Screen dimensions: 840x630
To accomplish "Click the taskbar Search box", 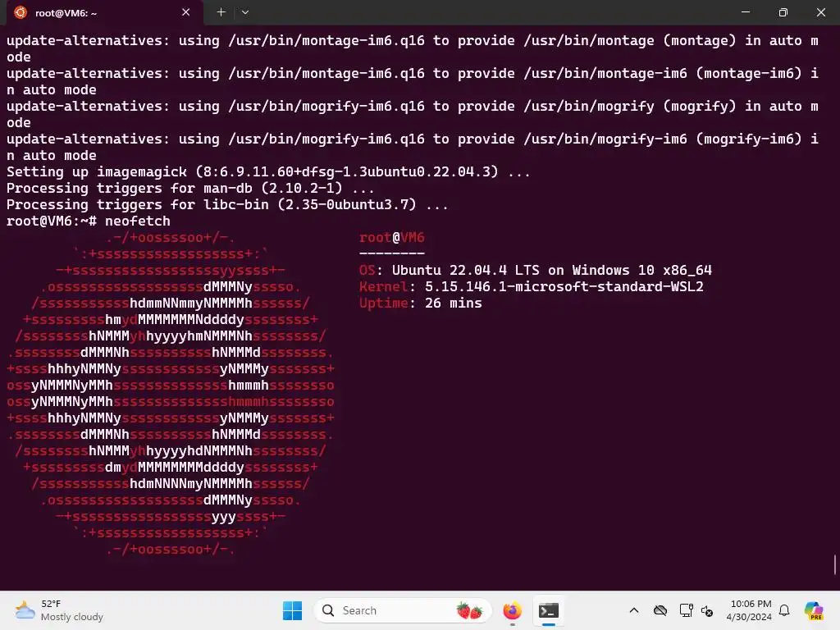I will click(402, 610).
